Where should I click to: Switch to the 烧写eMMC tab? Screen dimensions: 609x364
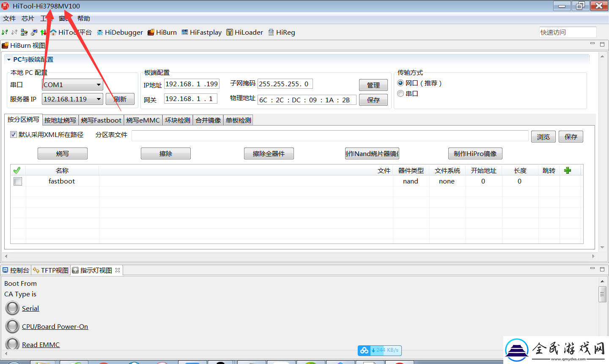143,120
